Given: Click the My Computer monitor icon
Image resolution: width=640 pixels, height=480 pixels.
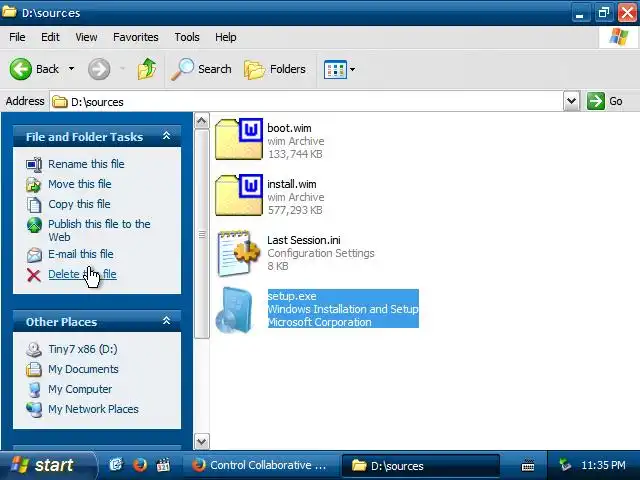Looking at the screenshot, I should coord(34,389).
